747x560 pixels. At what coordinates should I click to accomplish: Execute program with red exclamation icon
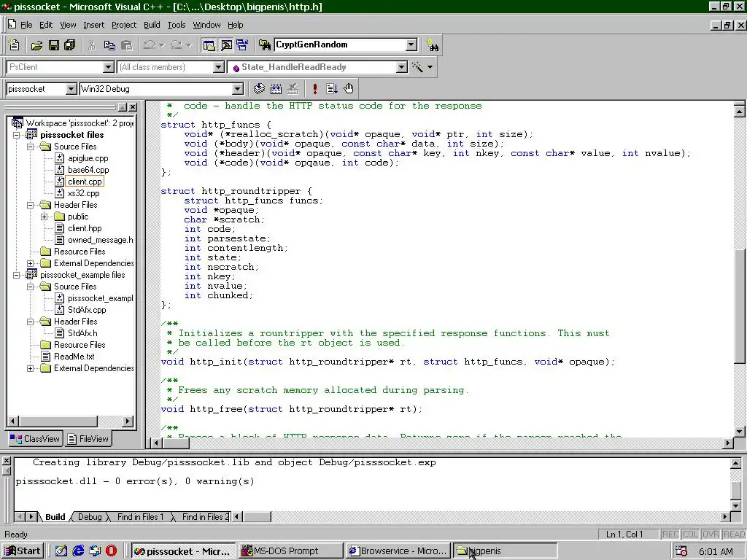(x=315, y=88)
